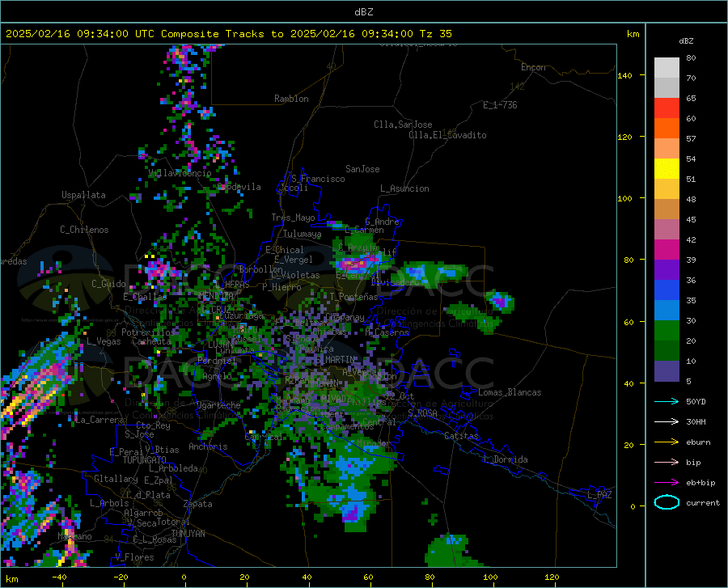This screenshot has height=588, width=728.
Task: Click the purple-gray 10 dBZ color swatch
Action: pos(667,370)
